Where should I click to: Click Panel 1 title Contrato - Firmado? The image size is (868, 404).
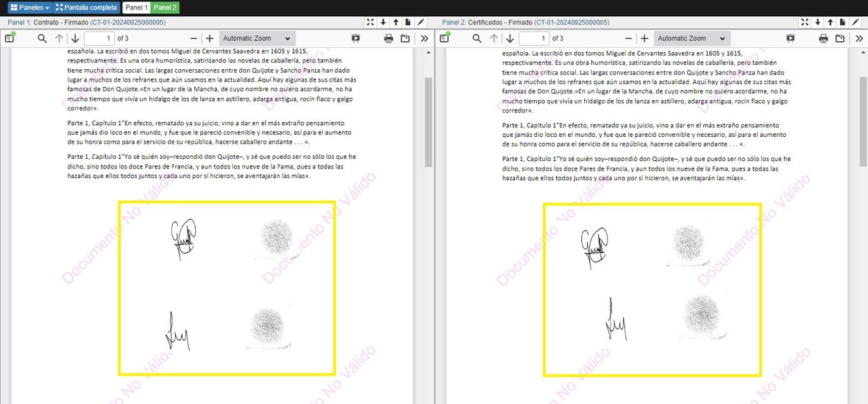pyautogui.click(x=62, y=23)
